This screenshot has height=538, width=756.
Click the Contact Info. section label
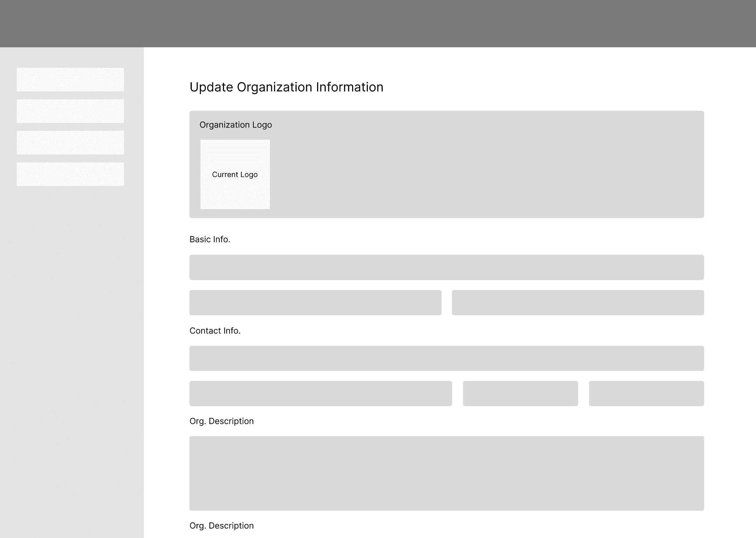215,331
